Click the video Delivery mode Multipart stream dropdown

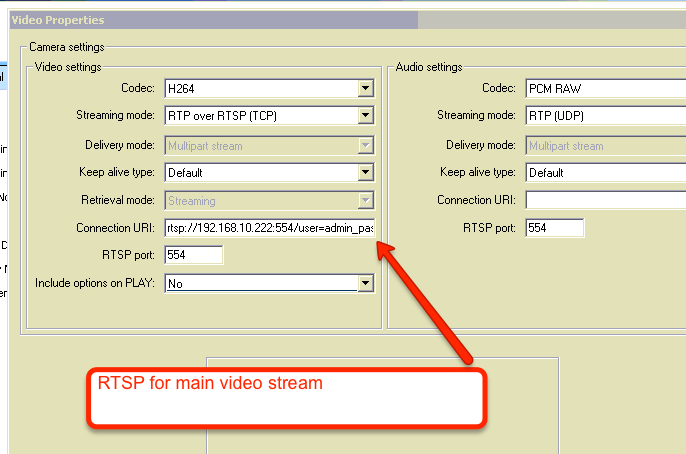pyautogui.click(x=268, y=145)
